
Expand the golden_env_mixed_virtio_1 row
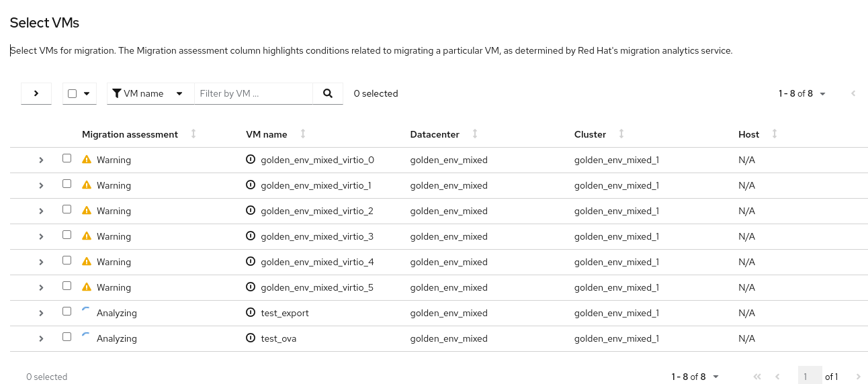click(x=41, y=185)
